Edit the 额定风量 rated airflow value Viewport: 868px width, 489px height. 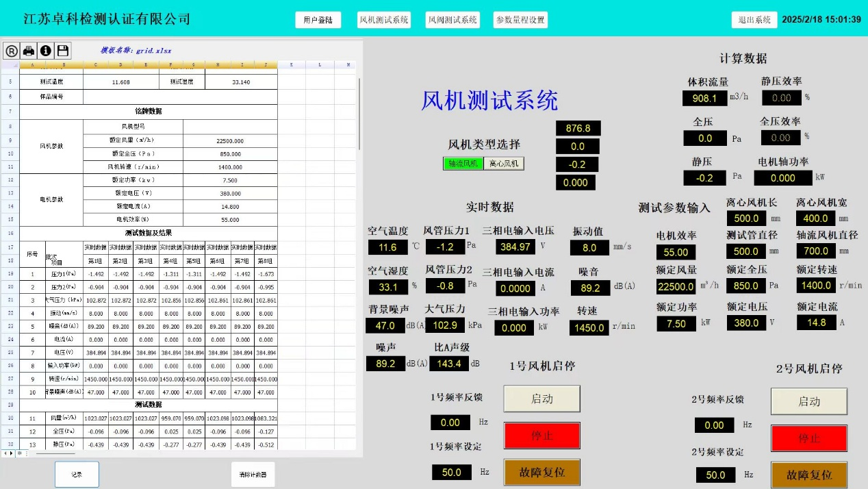676,287
